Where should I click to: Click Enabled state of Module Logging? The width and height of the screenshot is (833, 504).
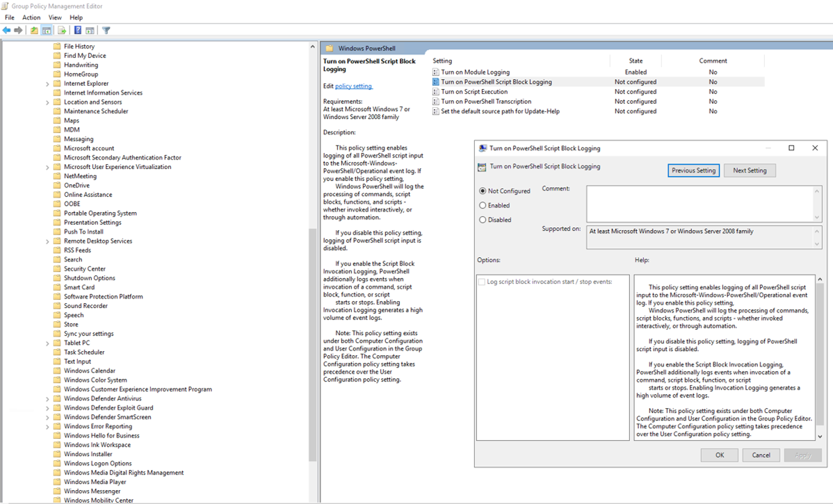click(636, 72)
